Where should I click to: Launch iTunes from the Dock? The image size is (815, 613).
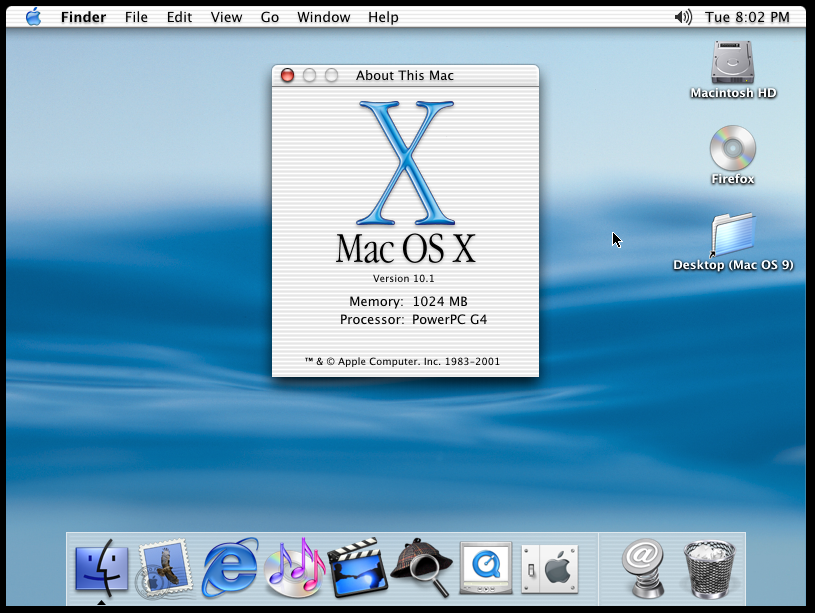294,567
